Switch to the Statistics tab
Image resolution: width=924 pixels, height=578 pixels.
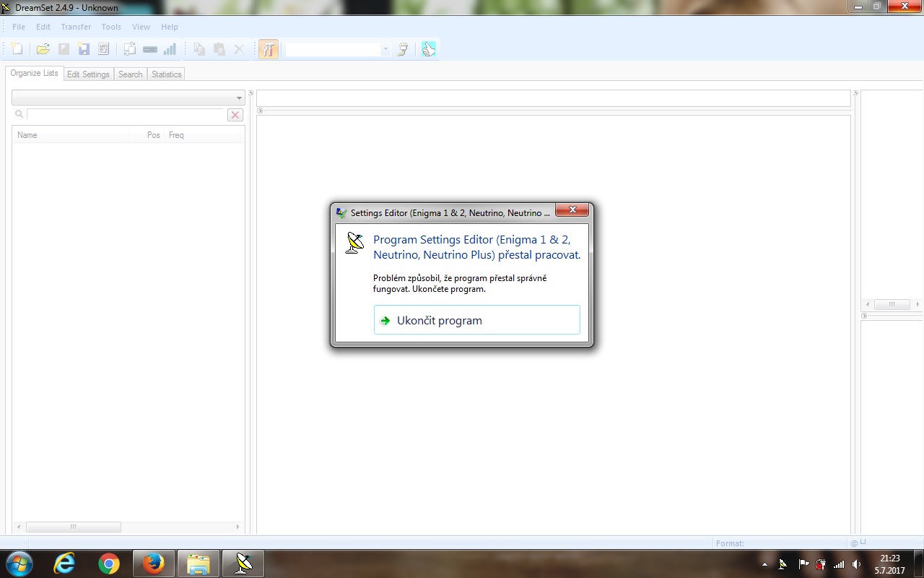tap(167, 74)
